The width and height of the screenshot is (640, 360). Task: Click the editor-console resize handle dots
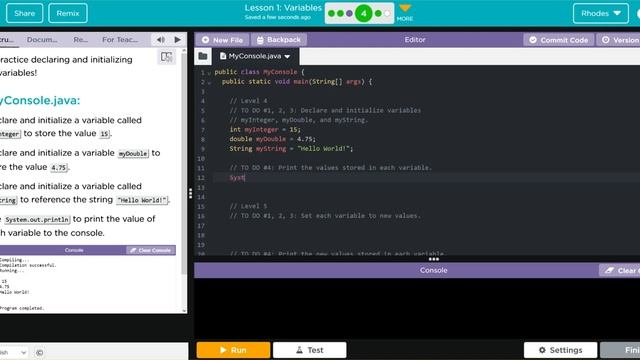tap(433, 259)
